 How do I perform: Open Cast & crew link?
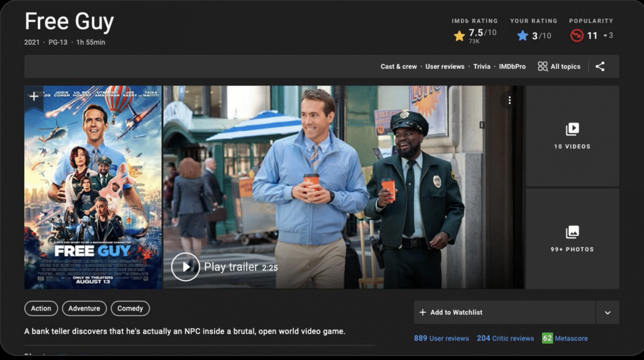[x=398, y=66]
